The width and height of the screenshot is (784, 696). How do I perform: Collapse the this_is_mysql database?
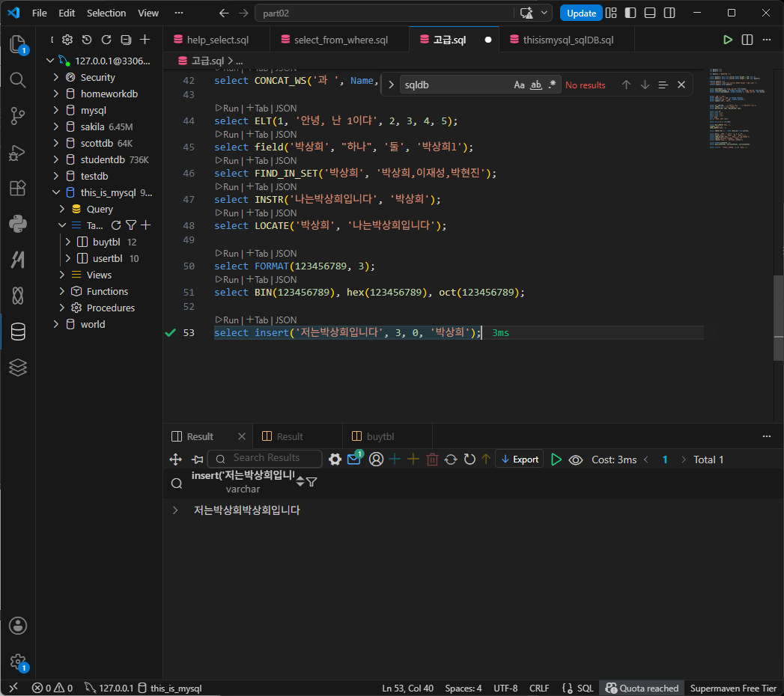click(56, 192)
